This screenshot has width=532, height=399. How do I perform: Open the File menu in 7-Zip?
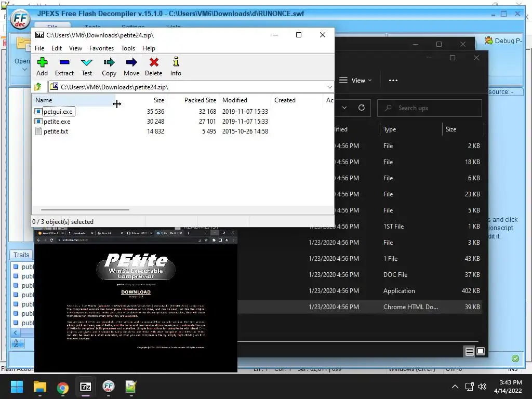(x=39, y=48)
